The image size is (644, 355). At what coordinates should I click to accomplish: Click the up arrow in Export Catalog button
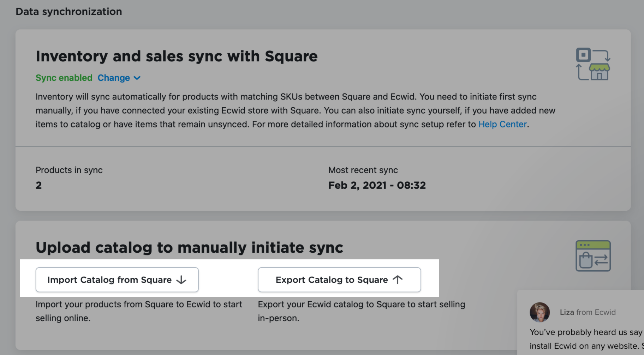click(398, 280)
